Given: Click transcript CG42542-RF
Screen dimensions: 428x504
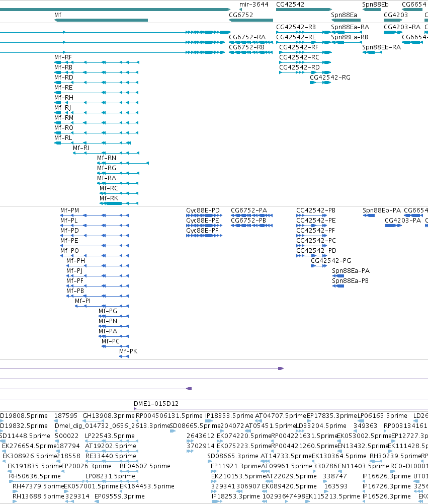Looking at the screenshot, I should point(305,52).
